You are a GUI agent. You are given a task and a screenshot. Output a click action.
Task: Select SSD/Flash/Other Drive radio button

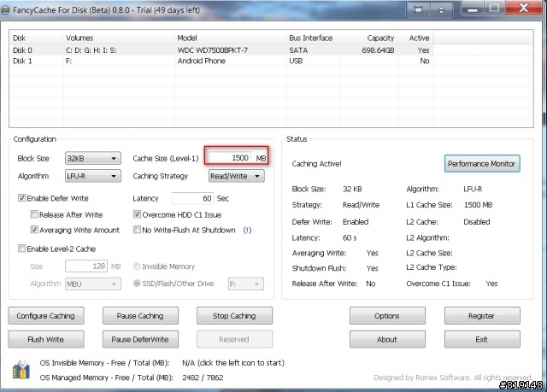[137, 284]
